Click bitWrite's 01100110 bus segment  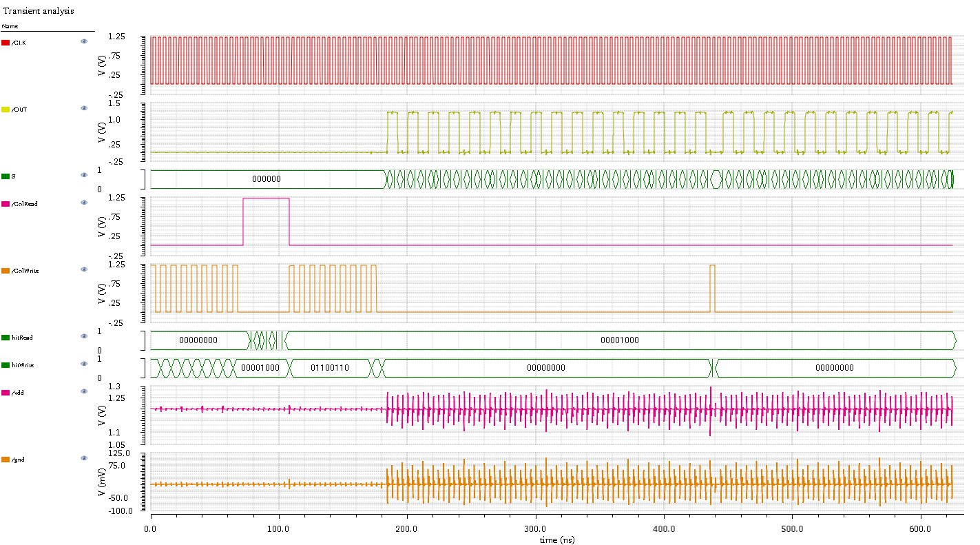click(x=330, y=368)
